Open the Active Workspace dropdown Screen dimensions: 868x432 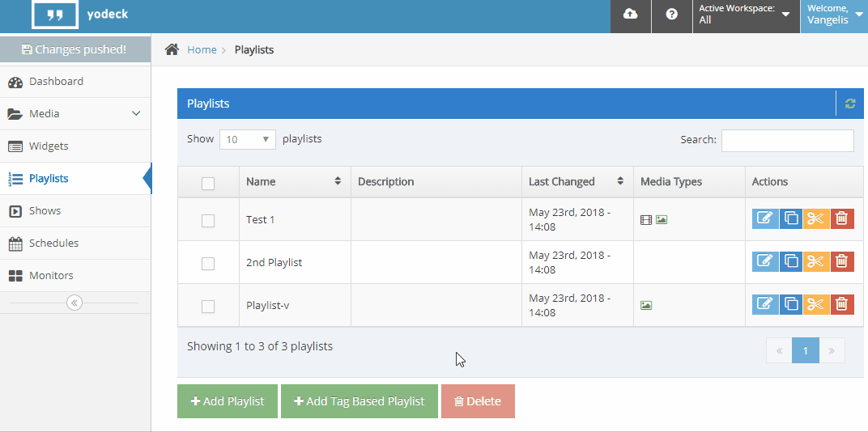(x=745, y=15)
